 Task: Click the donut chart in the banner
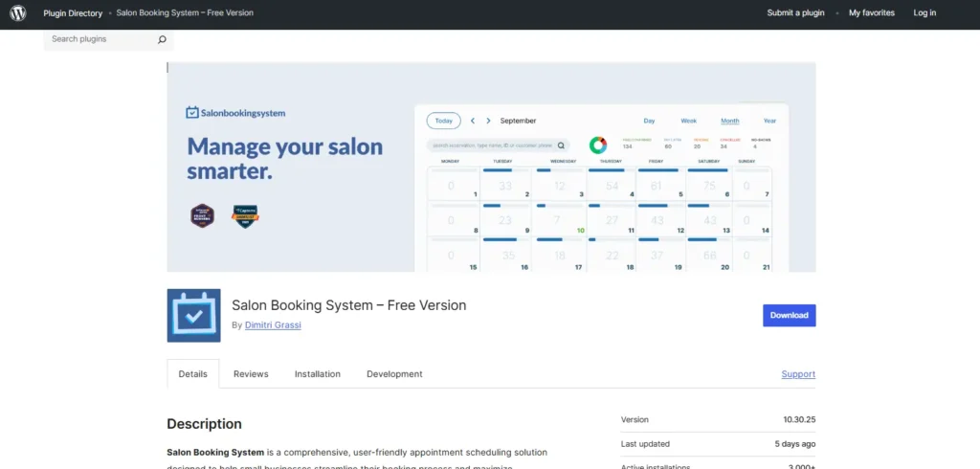point(598,145)
